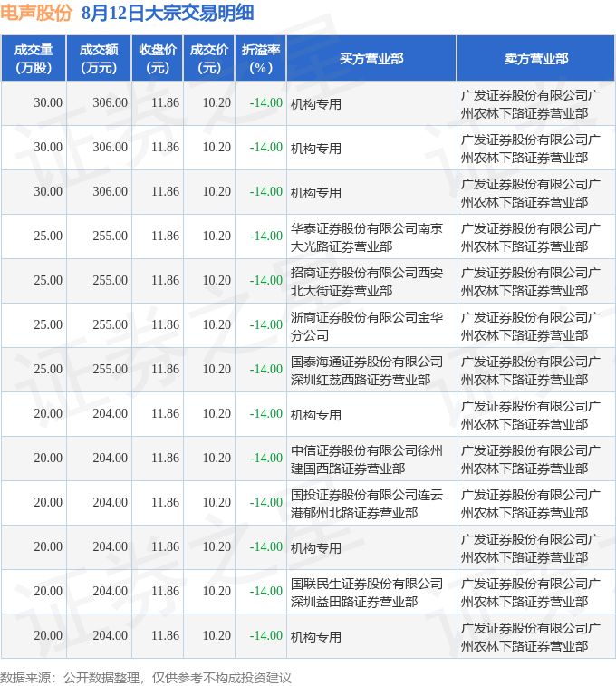Click the 国泰海通证券 深圳红荔西路 buyer cell

[366, 370]
